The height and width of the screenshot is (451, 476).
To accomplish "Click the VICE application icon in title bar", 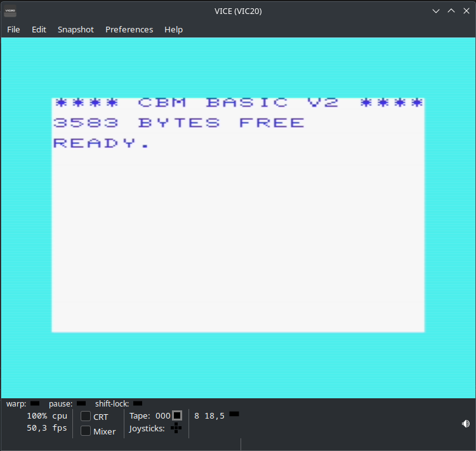I will [x=11, y=11].
